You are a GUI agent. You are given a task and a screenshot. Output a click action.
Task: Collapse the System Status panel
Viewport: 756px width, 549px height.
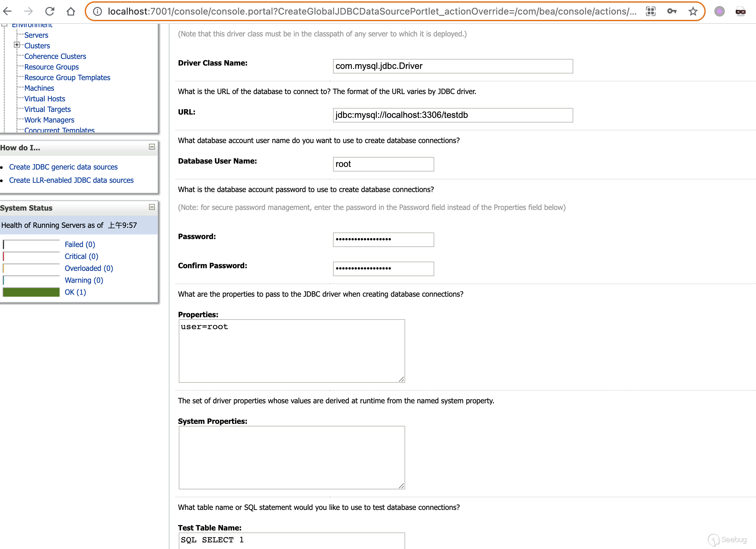coord(152,207)
